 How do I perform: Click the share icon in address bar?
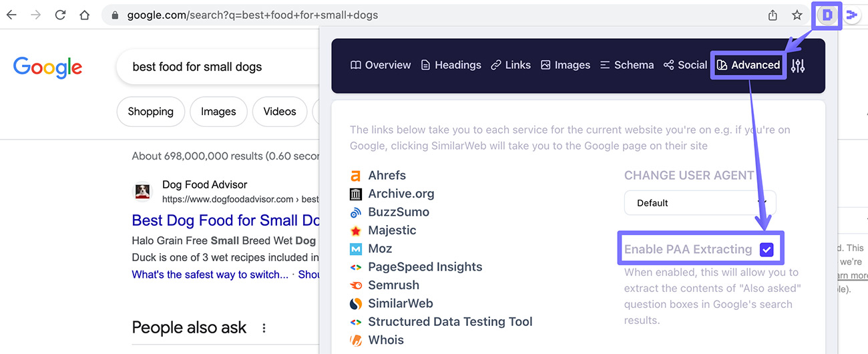click(773, 15)
